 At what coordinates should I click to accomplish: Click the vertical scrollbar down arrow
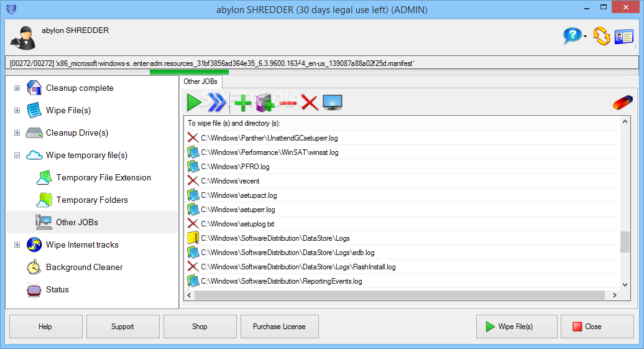click(x=625, y=284)
